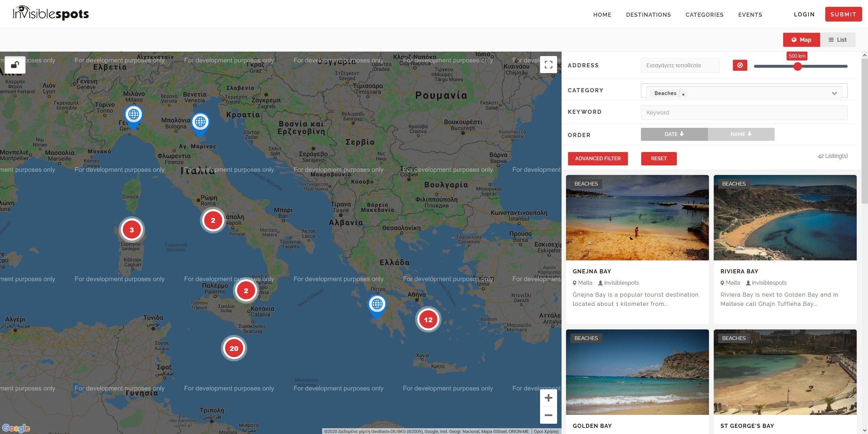Open the cluster of 2 near Napoli
The image size is (868, 434).
click(x=213, y=220)
